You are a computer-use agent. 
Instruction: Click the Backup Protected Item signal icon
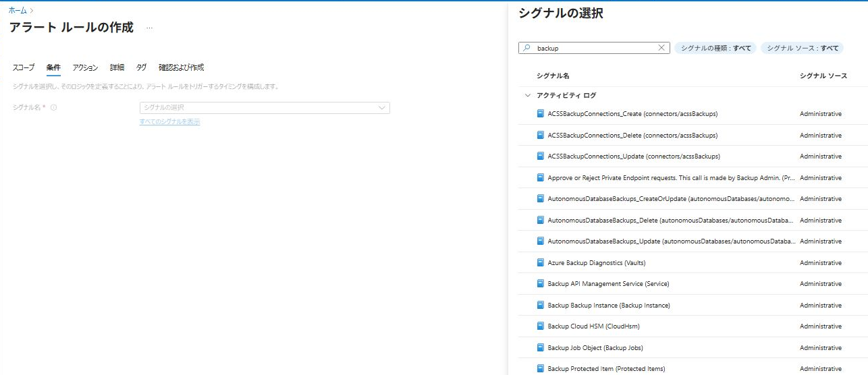(x=541, y=369)
